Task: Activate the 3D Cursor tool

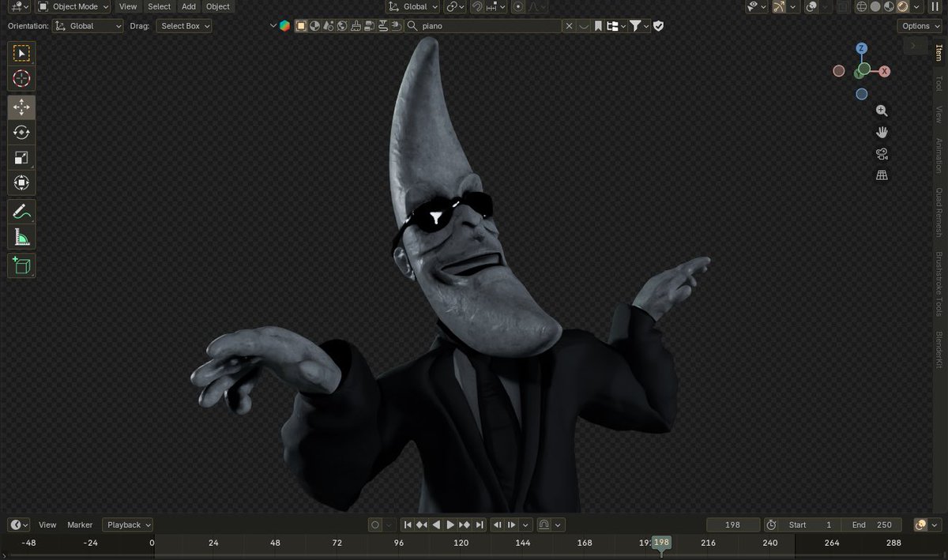Action: (21, 79)
